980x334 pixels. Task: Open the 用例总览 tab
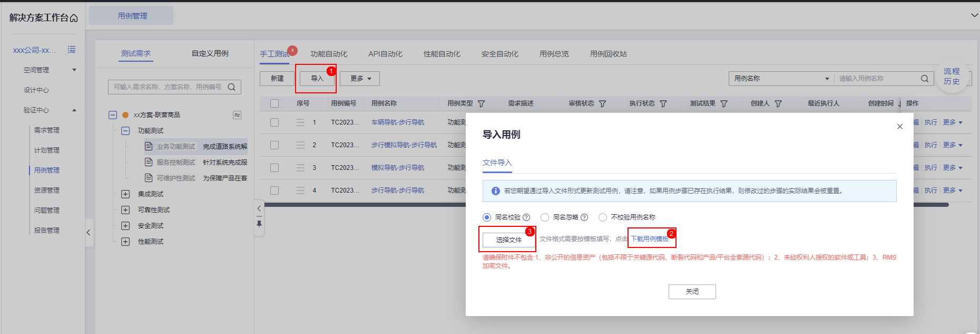pyautogui.click(x=554, y=54)
